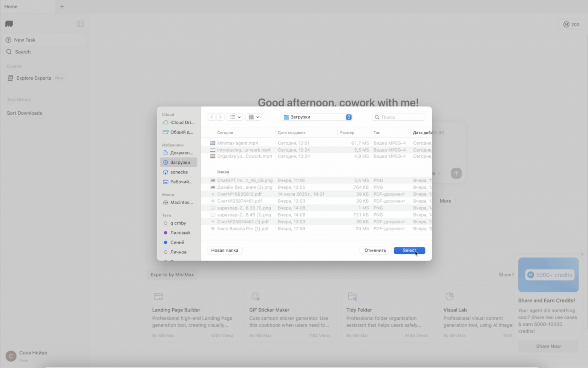The image size is (588, 368).
Task: Click the Отменить cancel button
Action: (375, 250)
